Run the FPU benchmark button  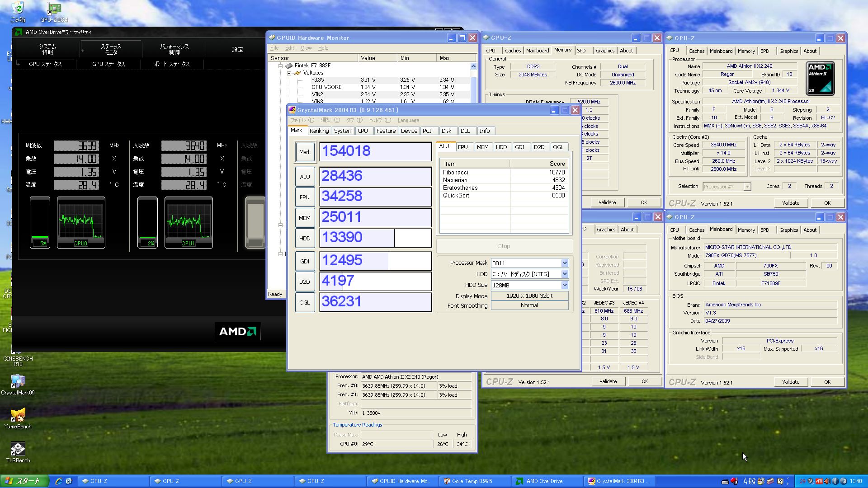[305, 197]
